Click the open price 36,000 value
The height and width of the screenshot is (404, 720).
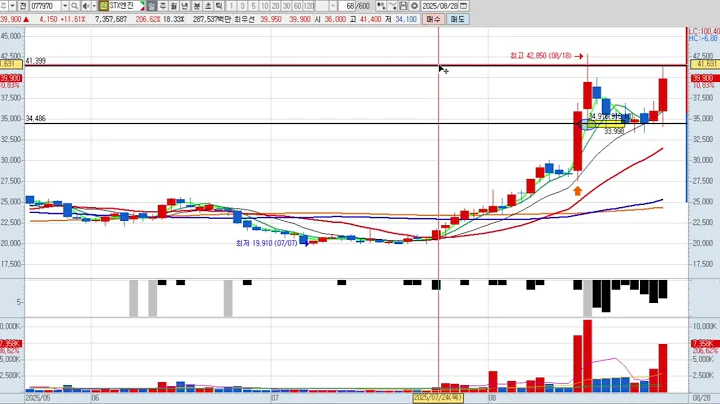335,19
